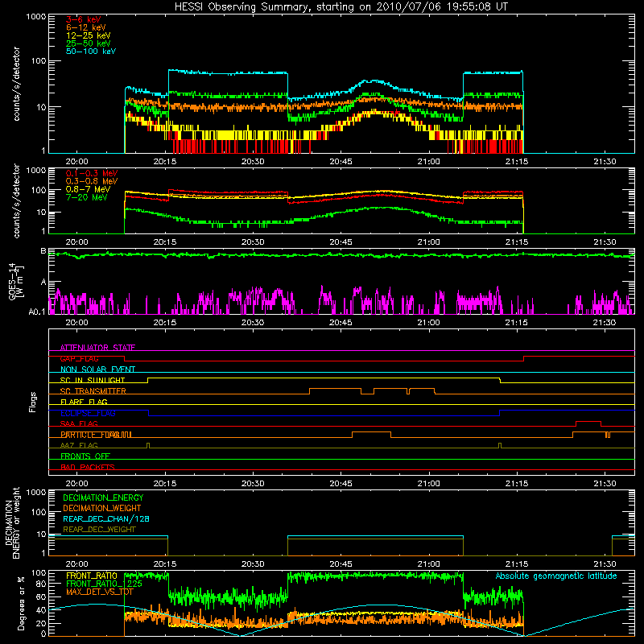Click the '1000' tick on keV plot axis
Image resolution: width=644 pixels, height=644 pixels.
36,17
